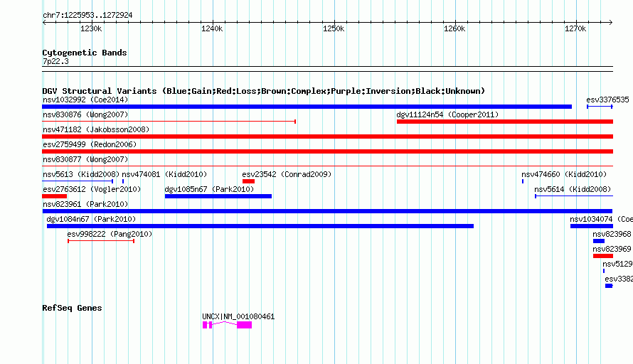Open UNCX|NM_001080461 gene label
This screenshot has width=633, height=364.
coord(238,317)
